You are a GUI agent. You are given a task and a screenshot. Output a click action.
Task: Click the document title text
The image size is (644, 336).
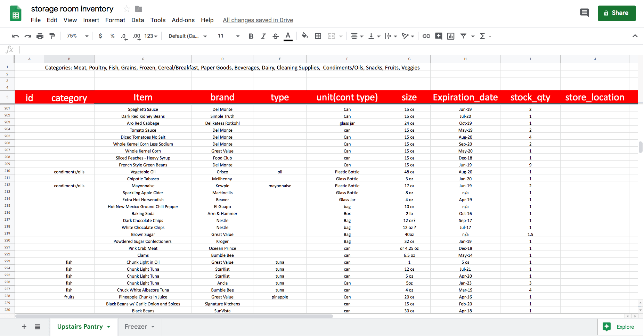(72, 9)
